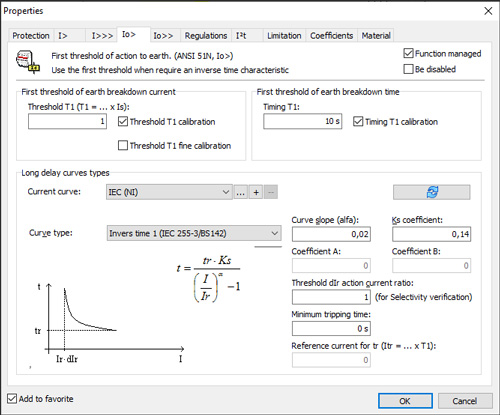Open the Coefficients tab
Image resolution: width=500 pixels, height=415 pixels.
coord(331,36)
